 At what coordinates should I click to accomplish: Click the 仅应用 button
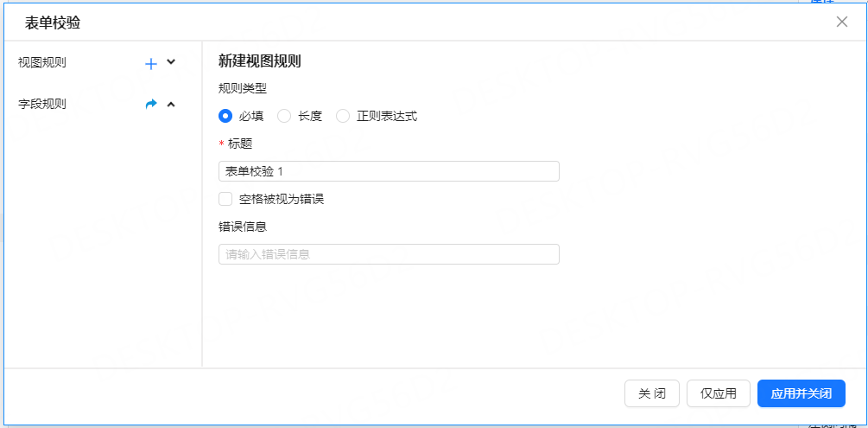coord(718,393)
